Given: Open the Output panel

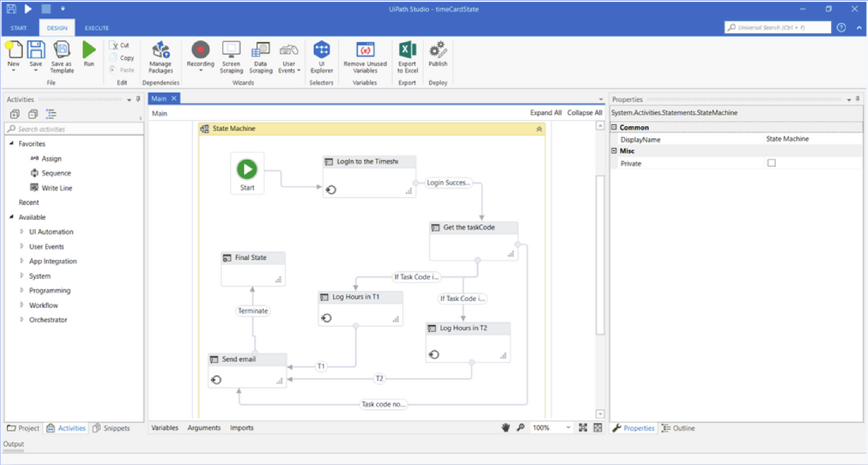Looking at the screenshot, I should point(13,444).
